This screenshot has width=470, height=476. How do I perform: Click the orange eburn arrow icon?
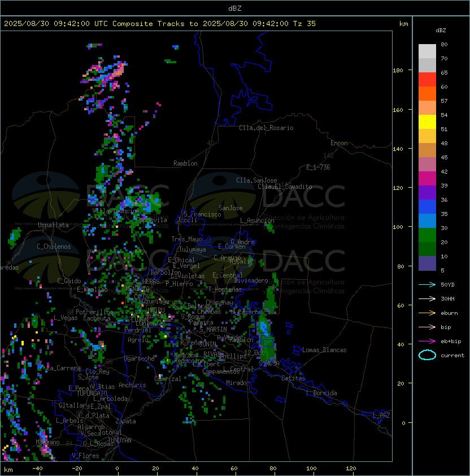[x=428, y=313]
